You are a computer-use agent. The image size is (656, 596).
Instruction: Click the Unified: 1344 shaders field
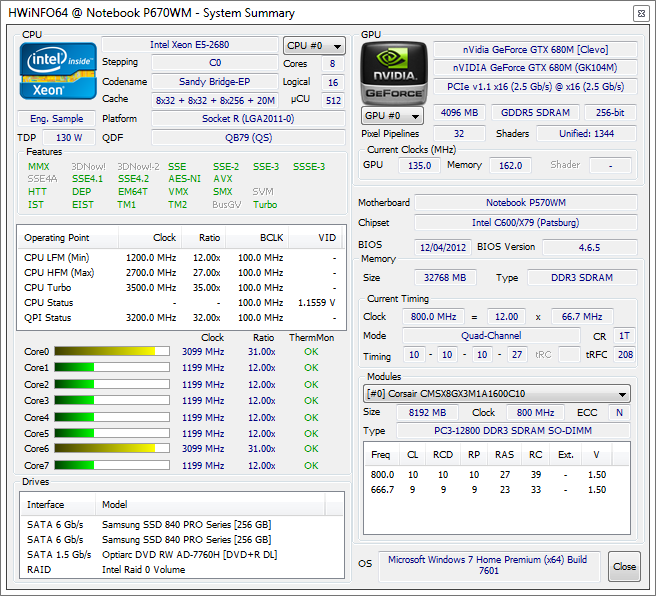(587, 134)
